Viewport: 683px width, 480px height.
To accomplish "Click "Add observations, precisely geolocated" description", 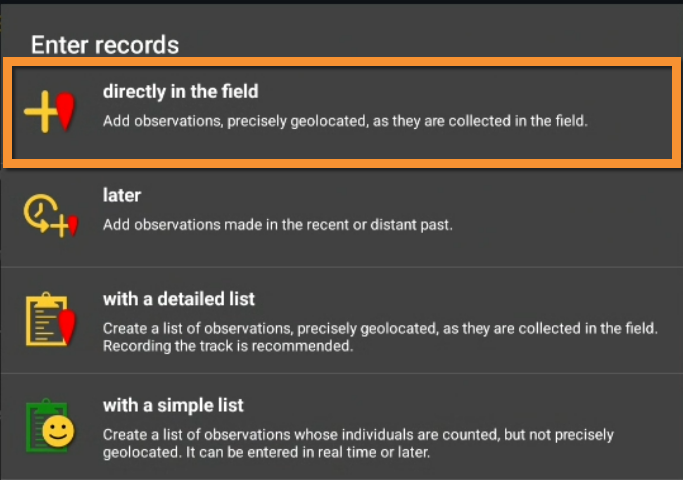I will point(345,121).
